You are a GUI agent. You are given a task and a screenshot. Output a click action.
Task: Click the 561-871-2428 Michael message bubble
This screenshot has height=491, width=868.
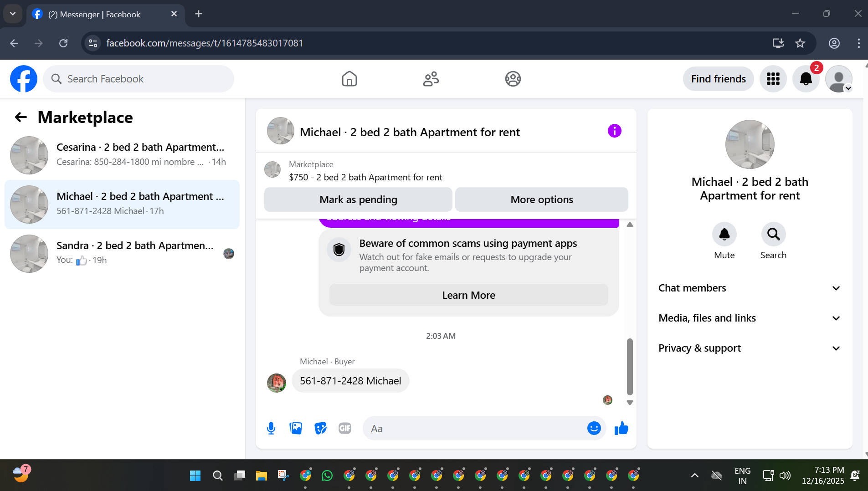click(x=350, y=381)
